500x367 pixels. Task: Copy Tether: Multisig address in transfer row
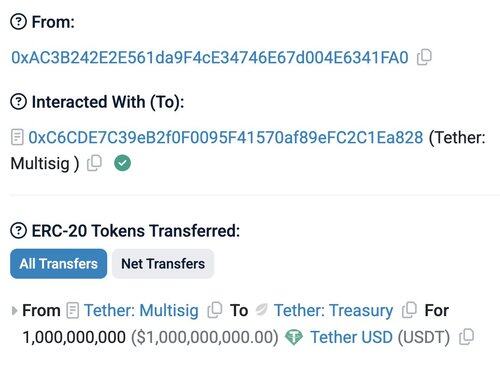pos(215,310)
